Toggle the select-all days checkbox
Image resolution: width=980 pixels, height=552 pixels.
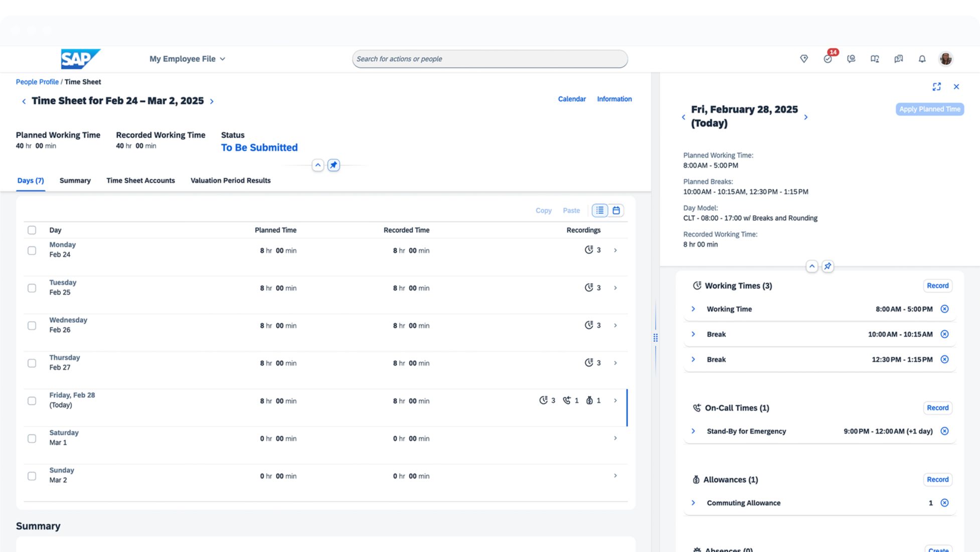click(32, 230)
